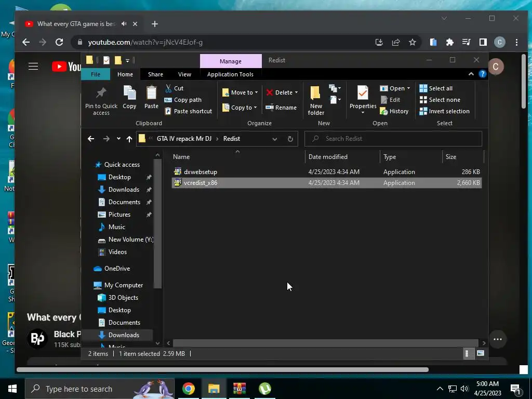Open the File menu tab
Image resolution: width=532 pixels, height=399 pixels.
pyautogui.click(x=96, y=74)
